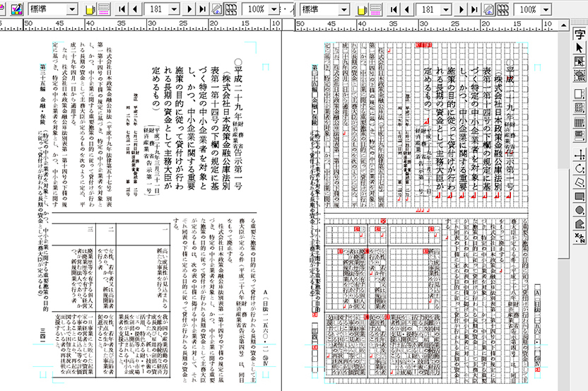Go to last page in right pane

(x=475, y=9)
